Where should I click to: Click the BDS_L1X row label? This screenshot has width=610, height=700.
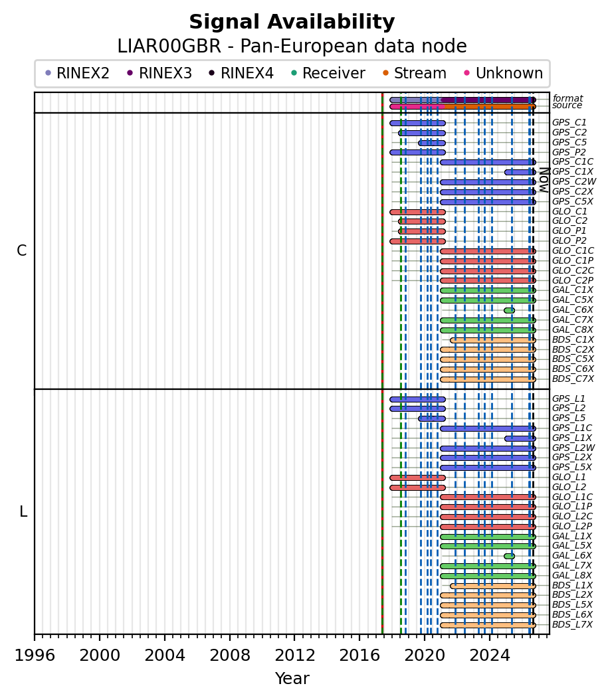(573, 585)
